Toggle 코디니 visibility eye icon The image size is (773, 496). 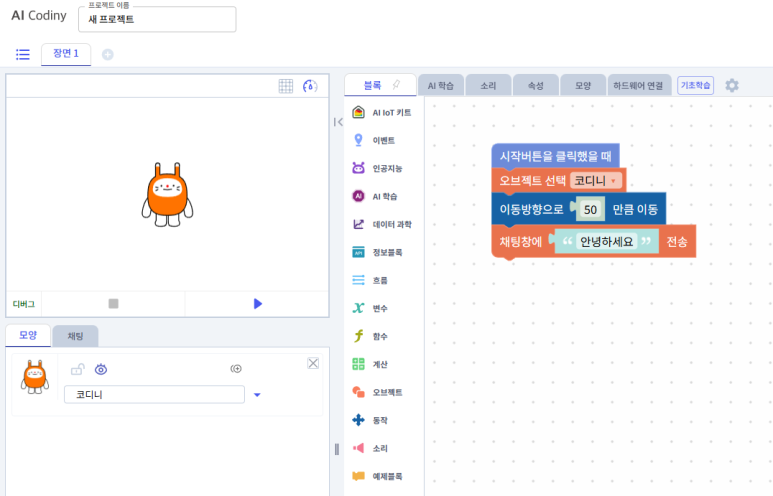[x=101, y=369]
